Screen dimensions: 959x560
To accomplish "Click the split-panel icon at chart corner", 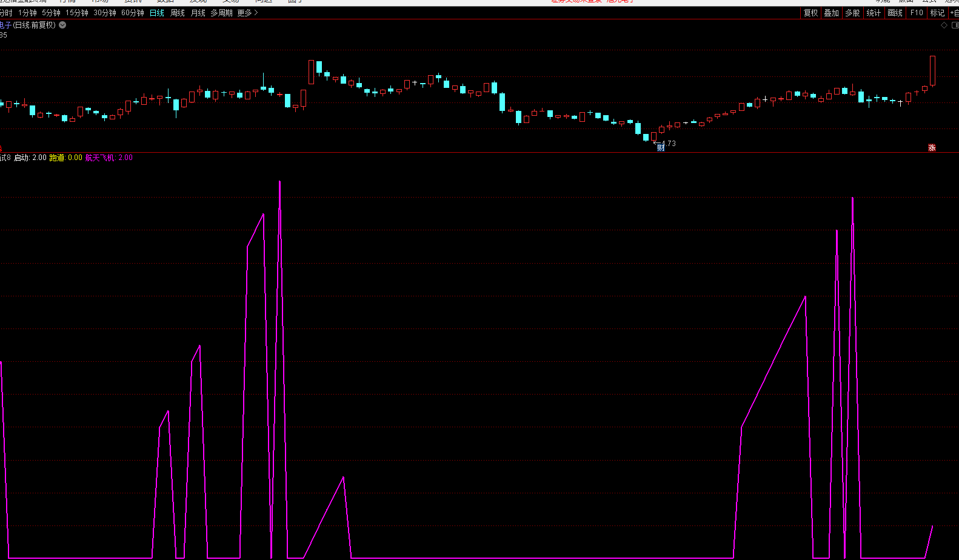I will pos(955,25).
